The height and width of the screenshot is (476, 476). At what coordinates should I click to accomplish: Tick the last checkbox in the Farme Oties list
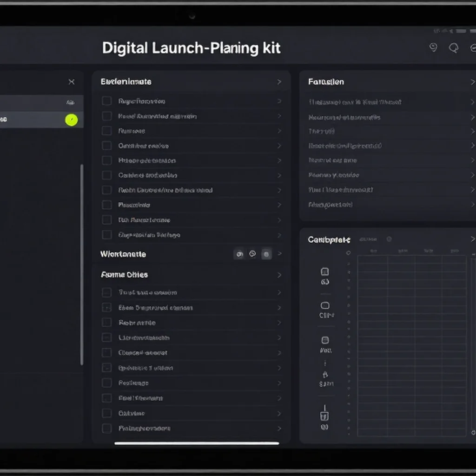pos(106,428)
